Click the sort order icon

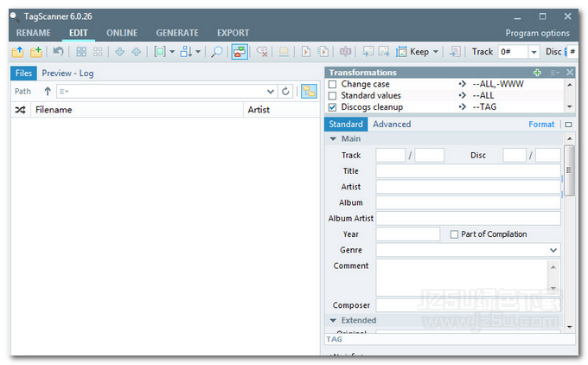point(186,52)
